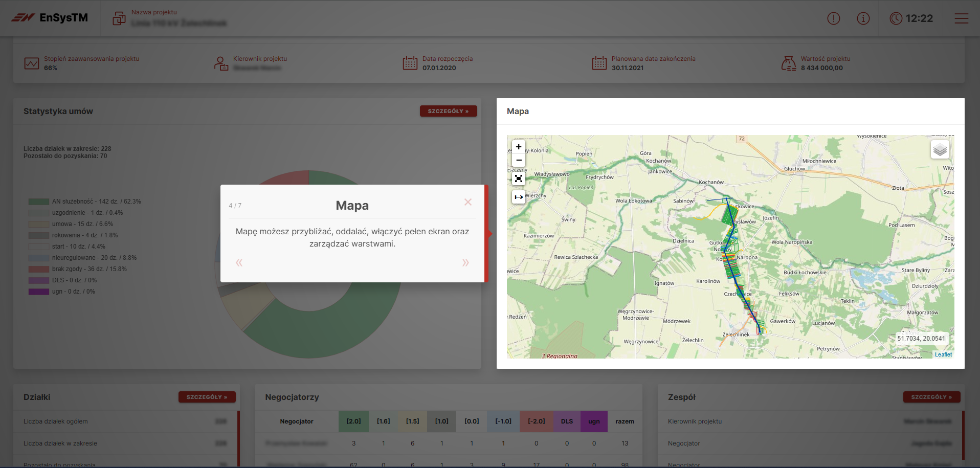Click the project selector icon
980x468 pixels.
tap(119, 18)
